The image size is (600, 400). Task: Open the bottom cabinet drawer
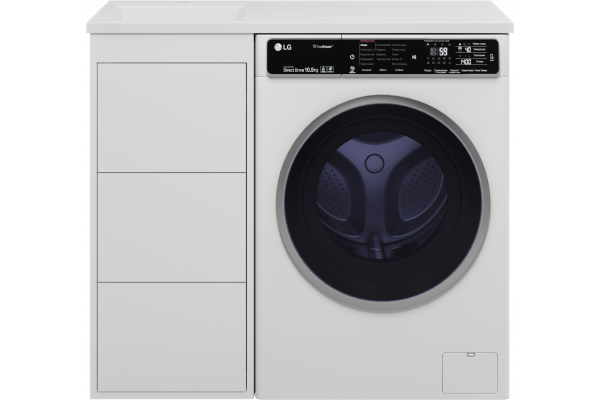pyautogui.click(x=172, y=337)
